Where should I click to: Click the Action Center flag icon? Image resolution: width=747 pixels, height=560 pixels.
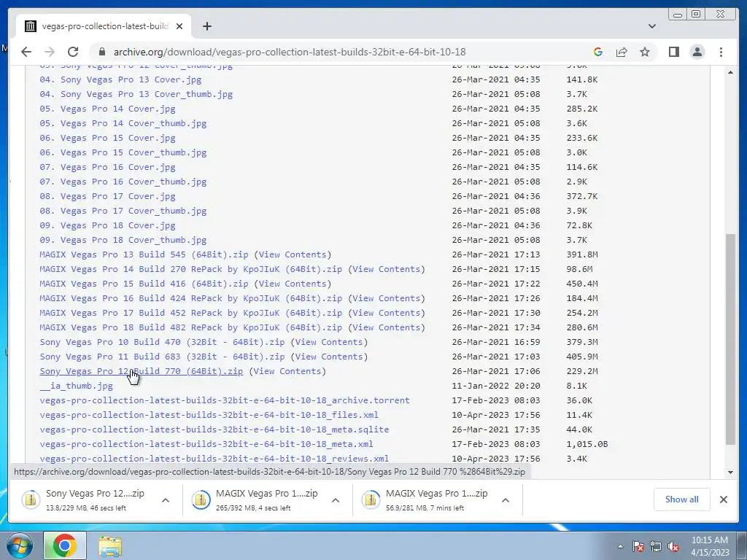(638, 547)
